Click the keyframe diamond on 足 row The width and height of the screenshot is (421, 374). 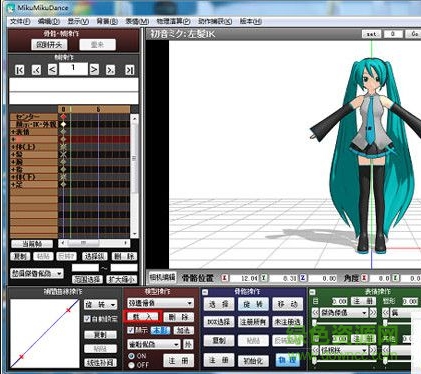pyautogui.click(x=63, y=184)
